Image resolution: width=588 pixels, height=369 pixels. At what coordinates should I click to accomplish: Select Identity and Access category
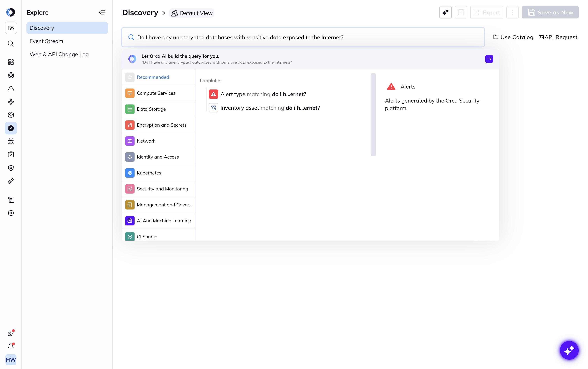pyautogui.click(x=159, y=157)
